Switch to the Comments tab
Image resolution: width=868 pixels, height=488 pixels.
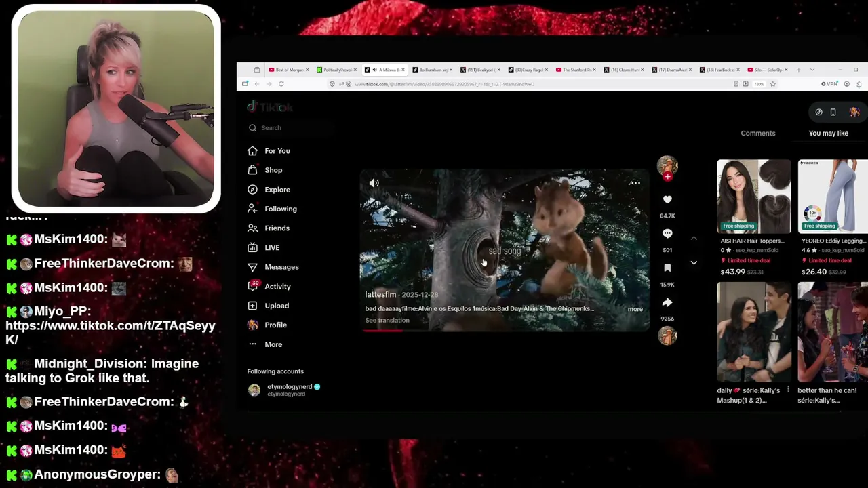[757, 134]
